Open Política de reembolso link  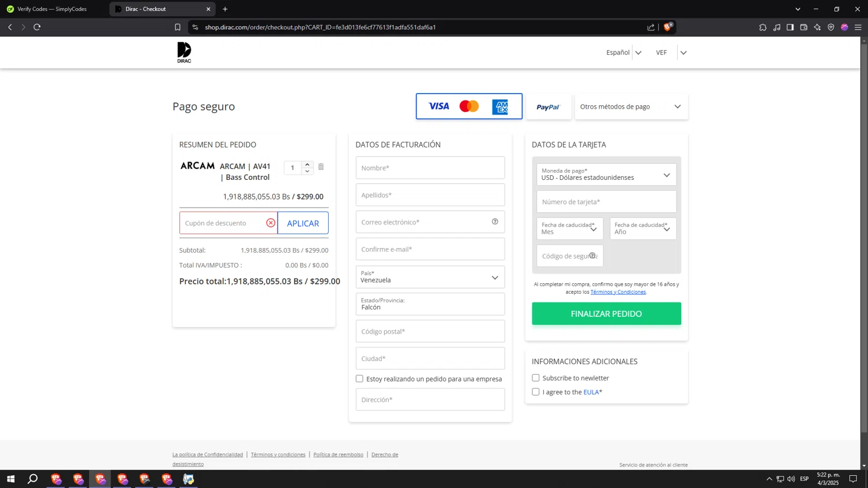coord(339,454)
